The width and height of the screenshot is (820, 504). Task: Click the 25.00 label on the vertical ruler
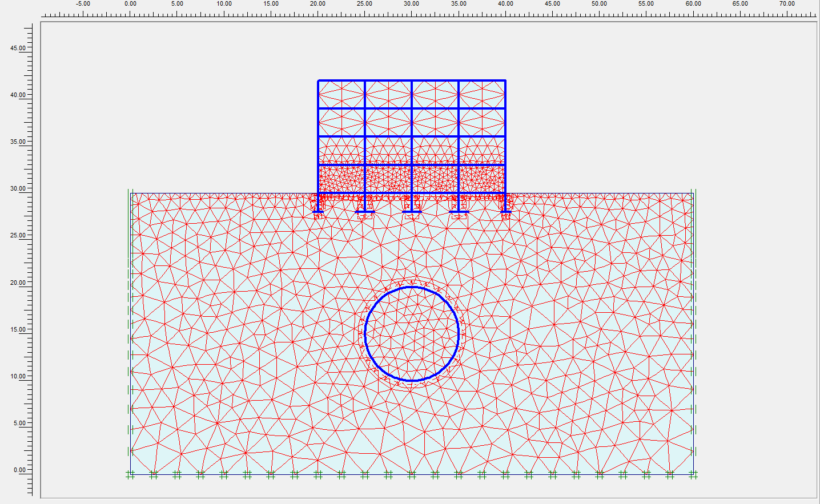[x=18, y=235]
